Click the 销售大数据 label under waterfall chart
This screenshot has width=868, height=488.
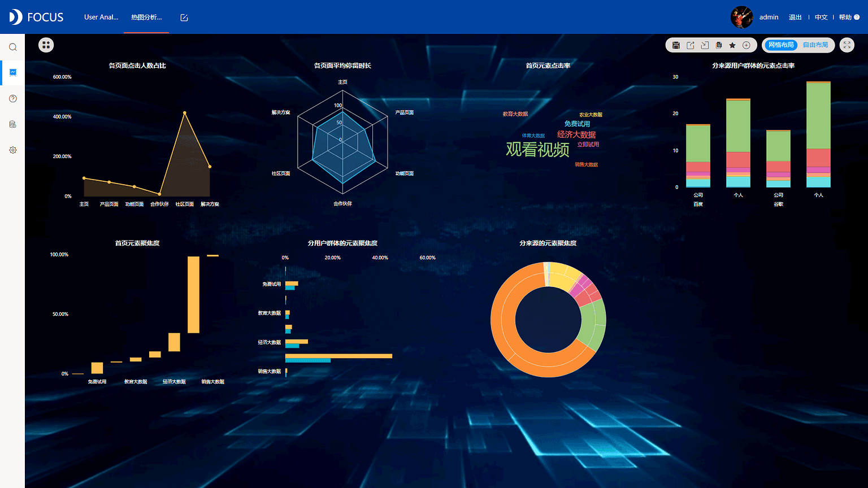213,382
